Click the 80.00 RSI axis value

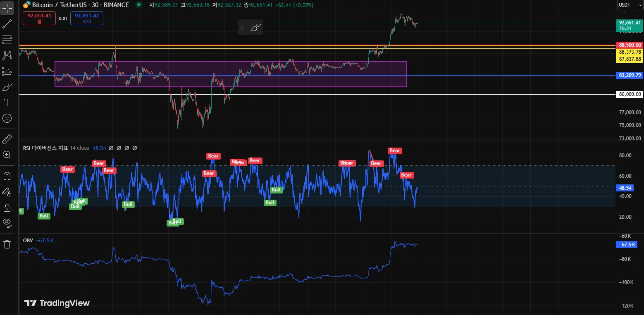[x=625, y=155]
